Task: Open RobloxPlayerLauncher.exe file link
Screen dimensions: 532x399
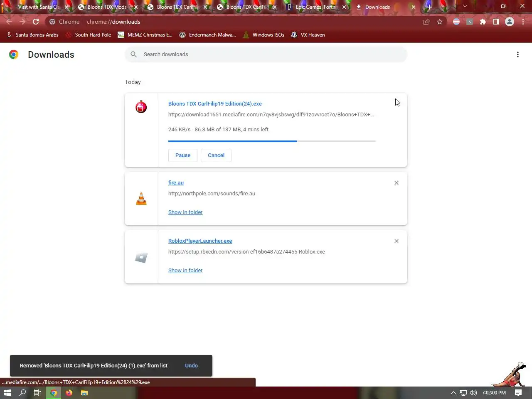Action: point(200,241)
